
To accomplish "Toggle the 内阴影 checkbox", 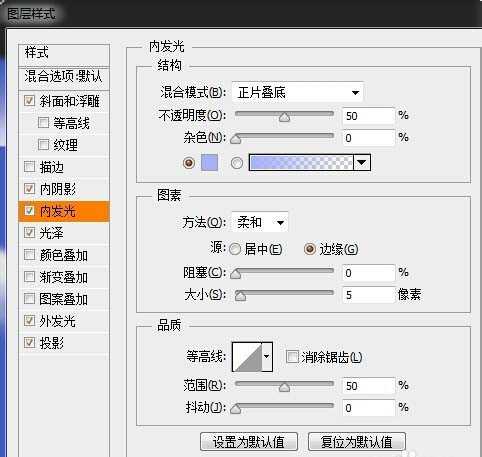I will (x=29, y=189).
